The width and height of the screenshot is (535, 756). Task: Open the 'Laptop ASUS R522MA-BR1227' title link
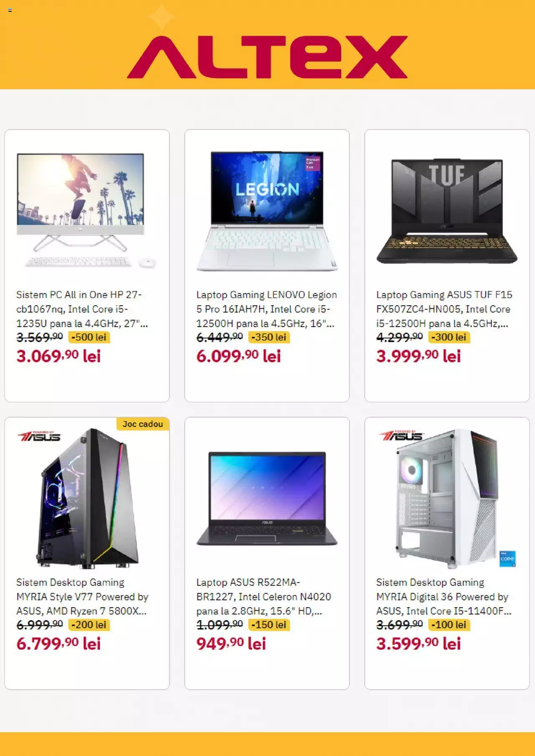click(x=264, y=597)
